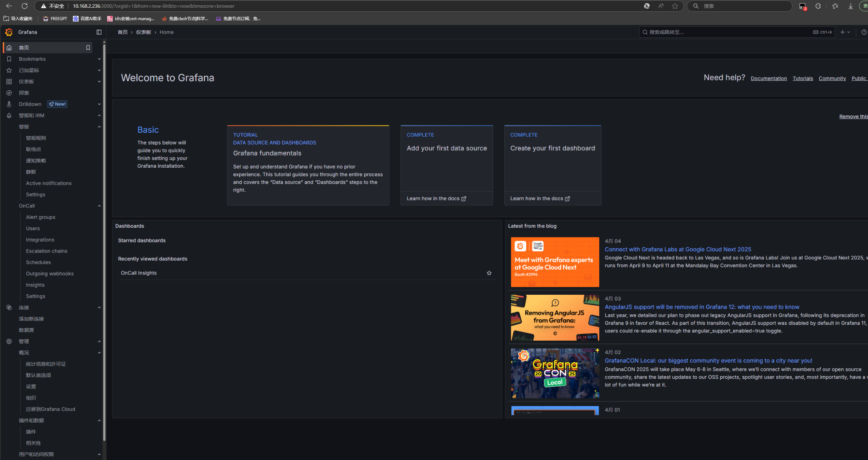Expand the 仪表板 section chevron

point(99,82)
